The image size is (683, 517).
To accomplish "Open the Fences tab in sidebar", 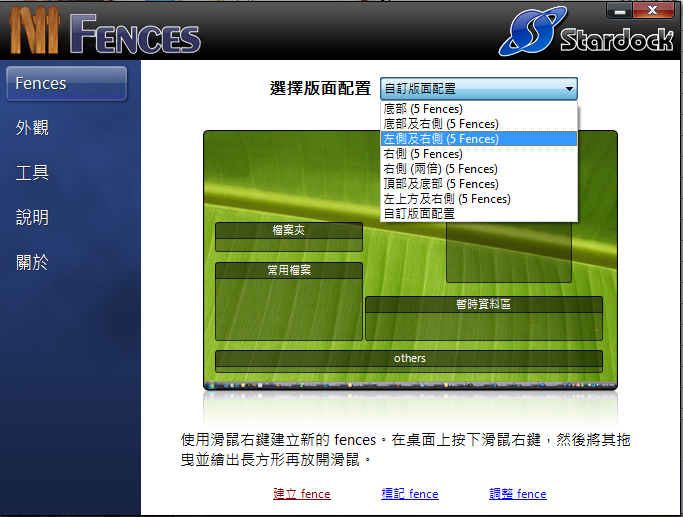I will [67, 83].
